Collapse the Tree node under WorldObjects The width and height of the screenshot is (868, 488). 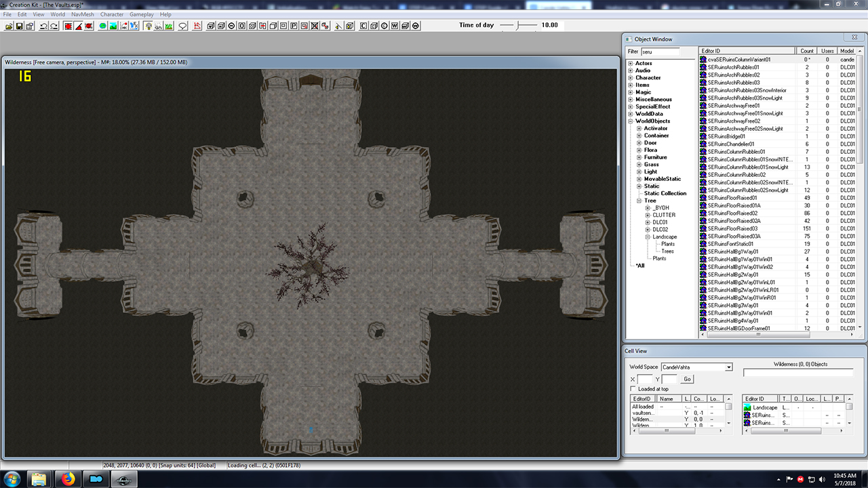pyautogui.click(x=639, y=201)
